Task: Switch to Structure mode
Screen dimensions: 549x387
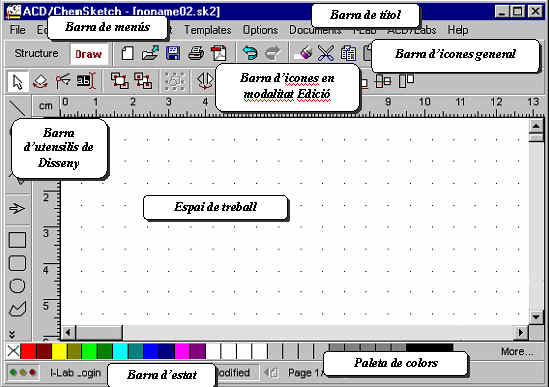Action: [x=36, y=53]
